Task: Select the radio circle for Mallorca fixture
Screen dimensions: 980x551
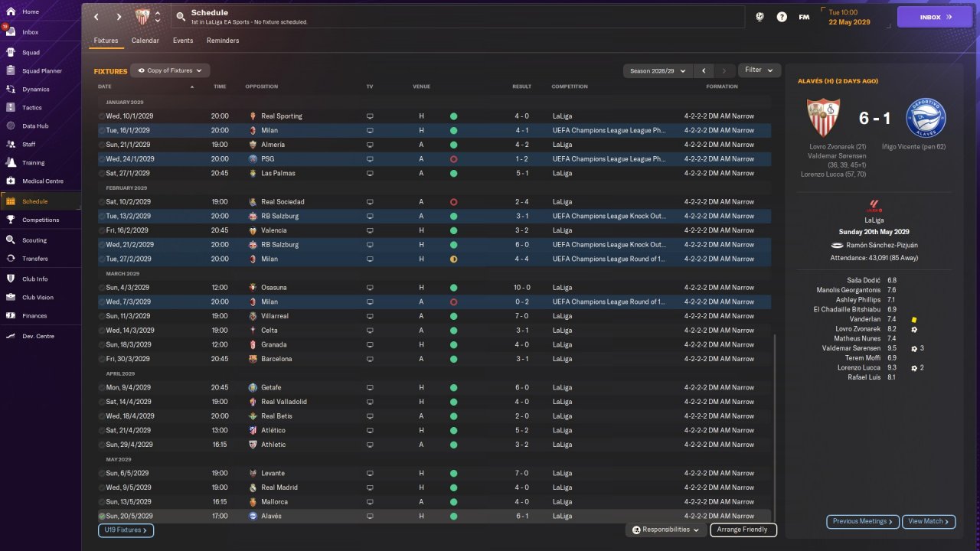Action: point(102,502)
